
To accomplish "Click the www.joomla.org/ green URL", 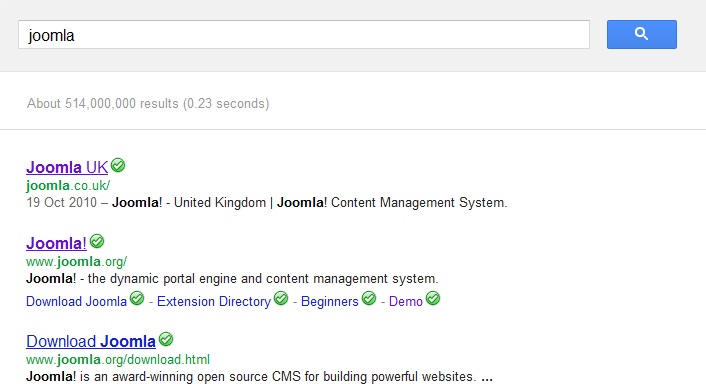I will click(77, 262).
